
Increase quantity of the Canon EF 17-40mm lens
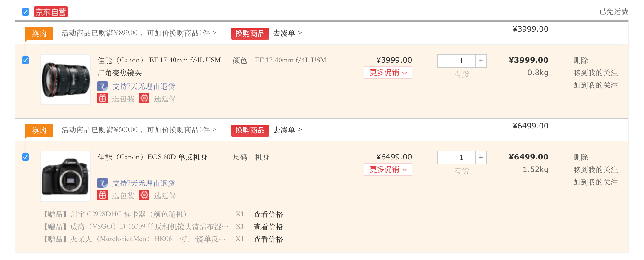(481, 61)
